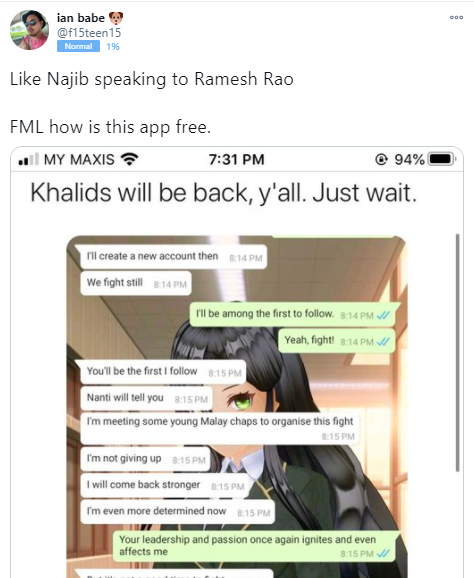Open the tweet more options menu
This screenshot has width=474, height=578.
point(456,17)
